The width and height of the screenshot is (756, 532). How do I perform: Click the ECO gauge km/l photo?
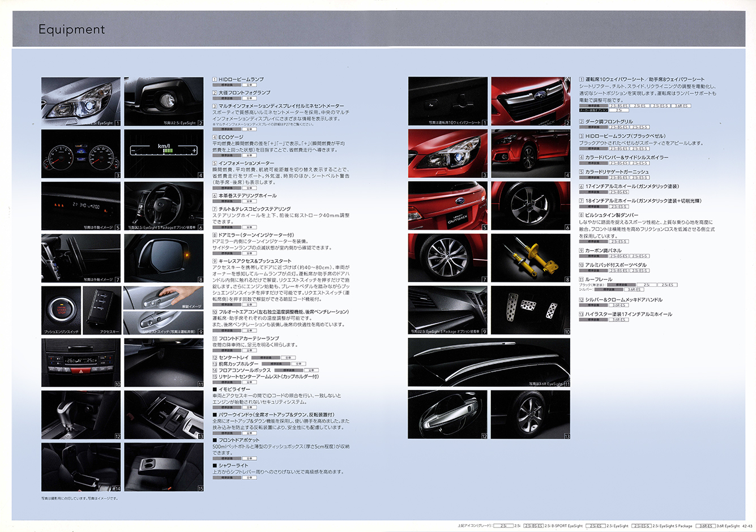click(164, 154)
